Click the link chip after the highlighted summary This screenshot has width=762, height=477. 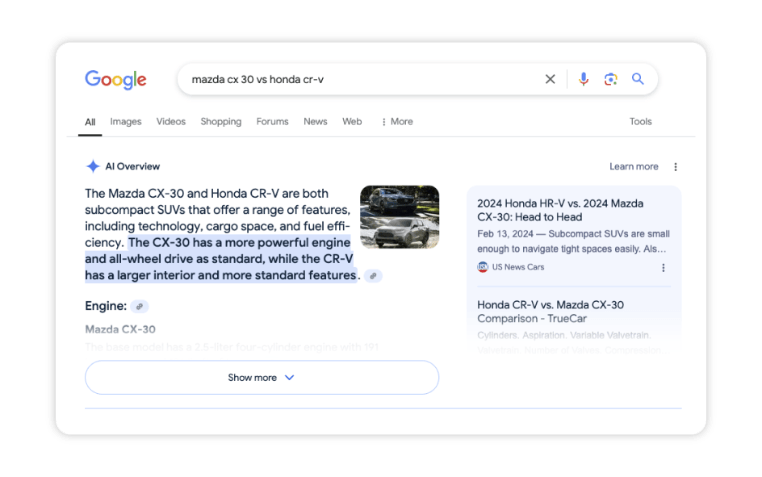[x=373, y=276]
